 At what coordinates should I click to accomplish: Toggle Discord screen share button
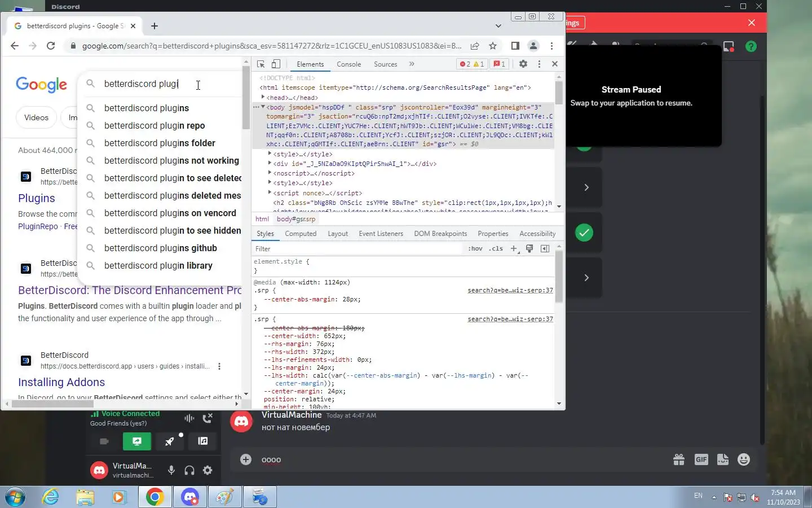[x=136, y=441]
